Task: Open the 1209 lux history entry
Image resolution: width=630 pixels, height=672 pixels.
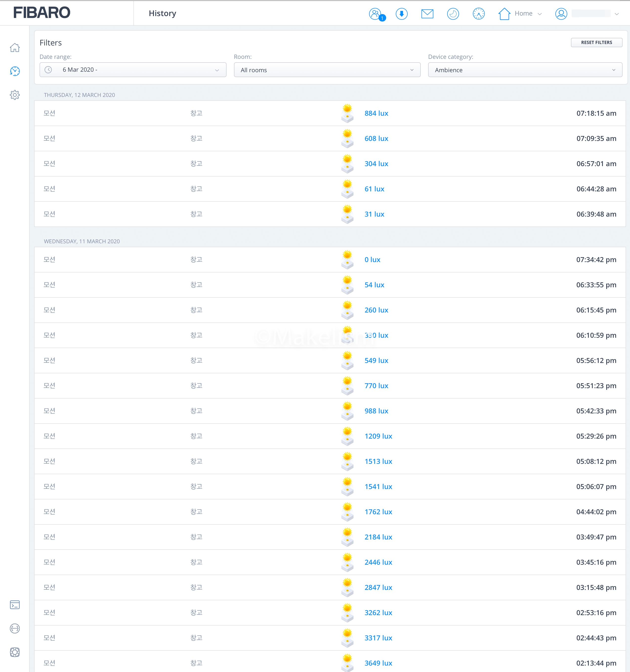Action: tap(378, 436)
